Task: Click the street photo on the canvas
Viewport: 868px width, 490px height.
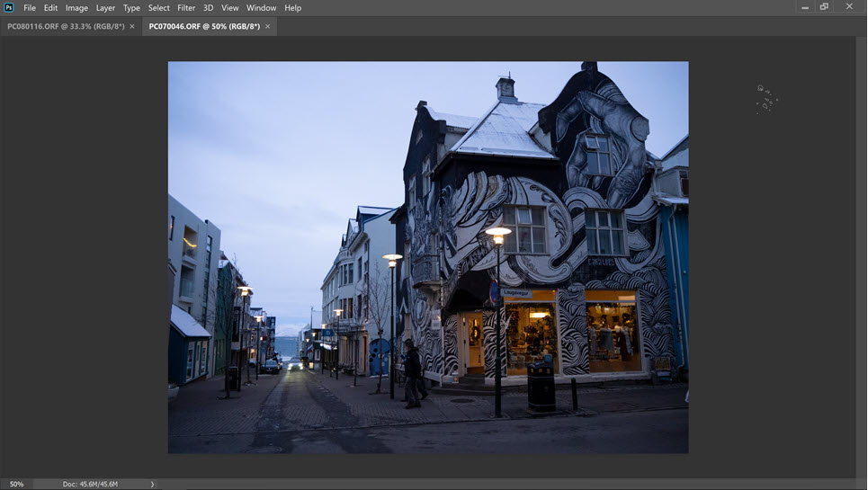Action: pos(428,257)
